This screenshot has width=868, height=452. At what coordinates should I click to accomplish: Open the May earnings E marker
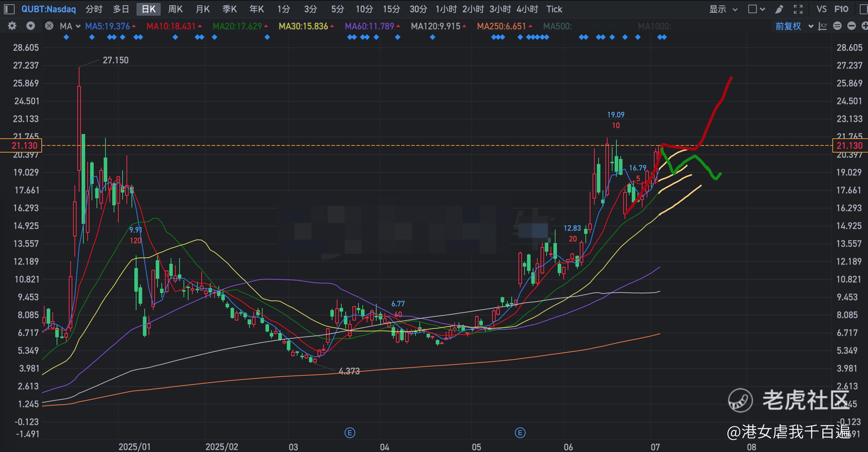click(x=520, y=433)
